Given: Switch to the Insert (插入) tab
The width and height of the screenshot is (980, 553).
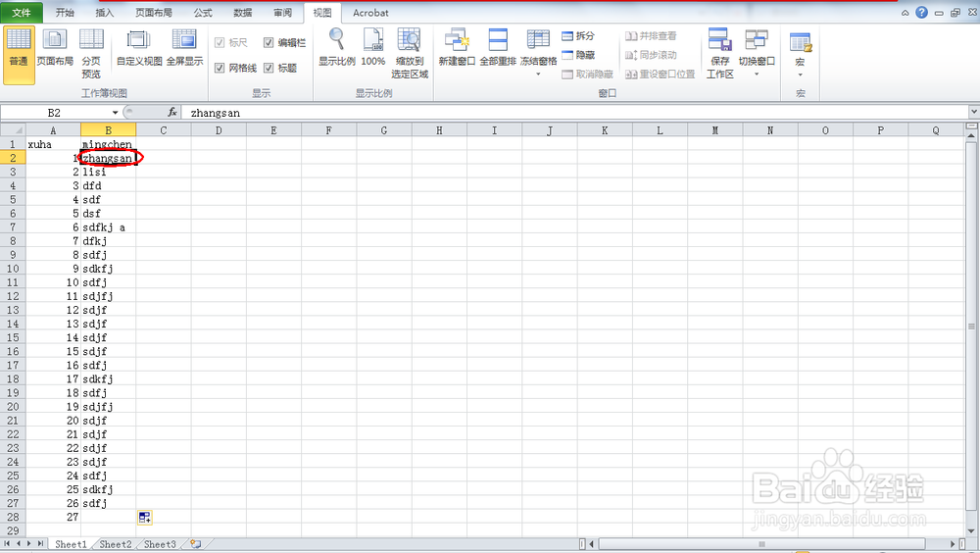Looking at the screenshot, I should [105, 13].
